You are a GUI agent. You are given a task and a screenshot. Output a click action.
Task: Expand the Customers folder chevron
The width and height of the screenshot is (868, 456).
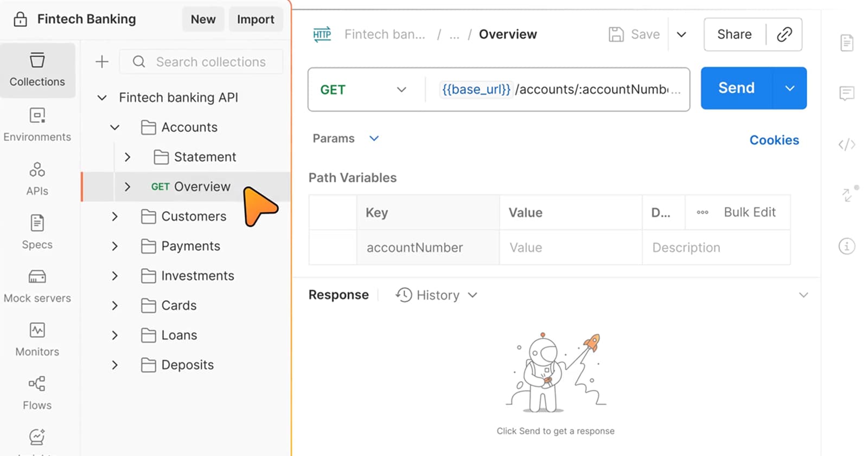(114, 217)
